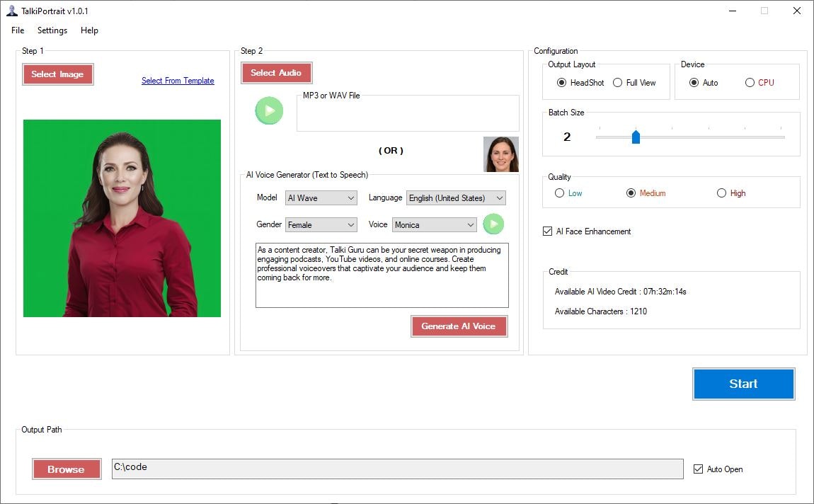814x504 pixels.
Task: Click the batch size value 2
Action: 567,137
